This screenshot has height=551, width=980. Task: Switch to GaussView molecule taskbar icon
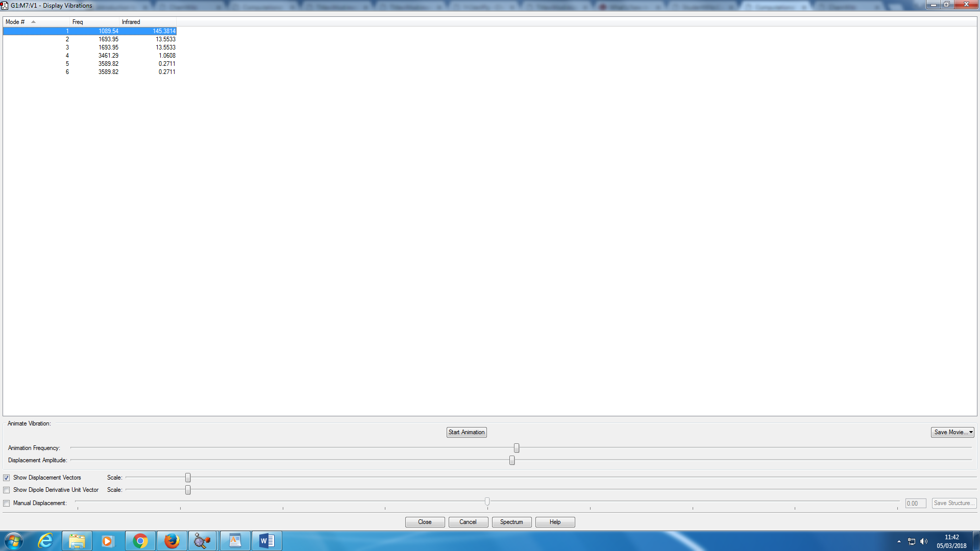tap(203, 541)
